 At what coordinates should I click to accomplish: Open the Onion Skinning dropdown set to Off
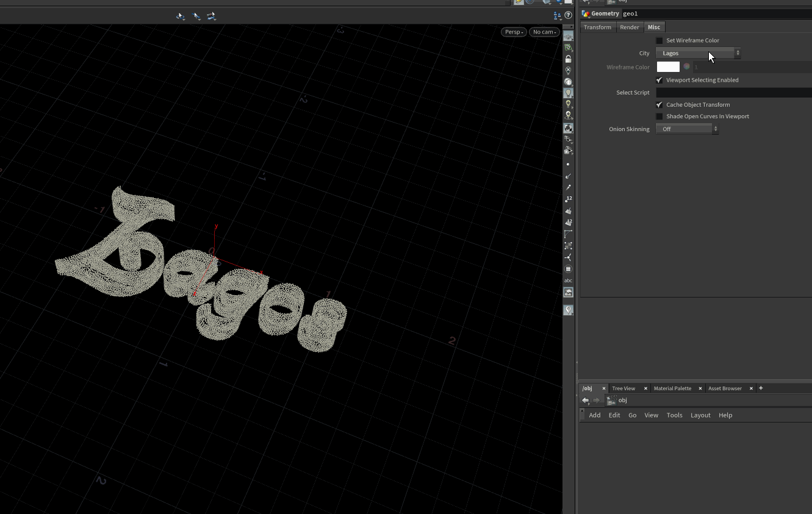click(684, 129)
